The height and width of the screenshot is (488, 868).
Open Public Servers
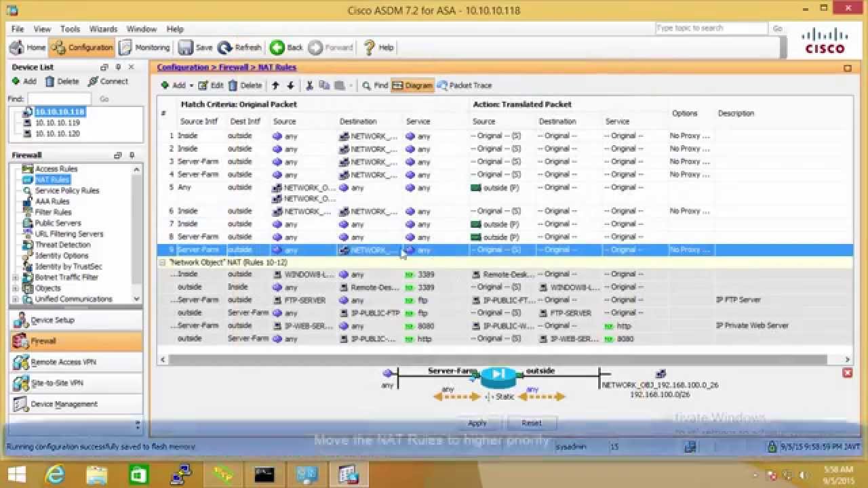58,223
